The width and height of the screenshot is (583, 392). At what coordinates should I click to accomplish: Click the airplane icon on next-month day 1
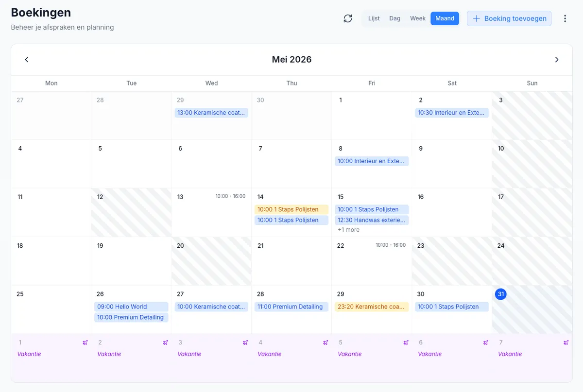(85, 342)
